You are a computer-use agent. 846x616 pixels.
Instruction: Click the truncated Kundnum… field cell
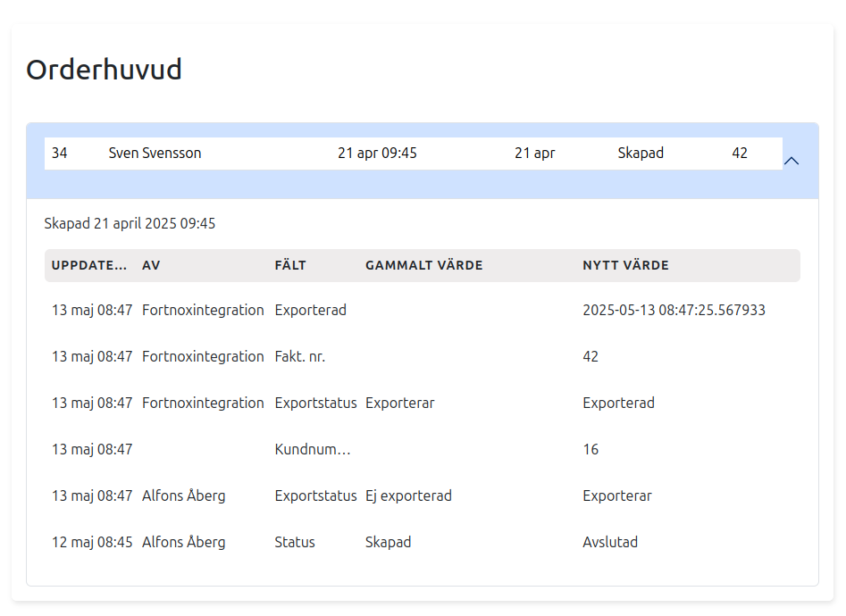[312, 449]
